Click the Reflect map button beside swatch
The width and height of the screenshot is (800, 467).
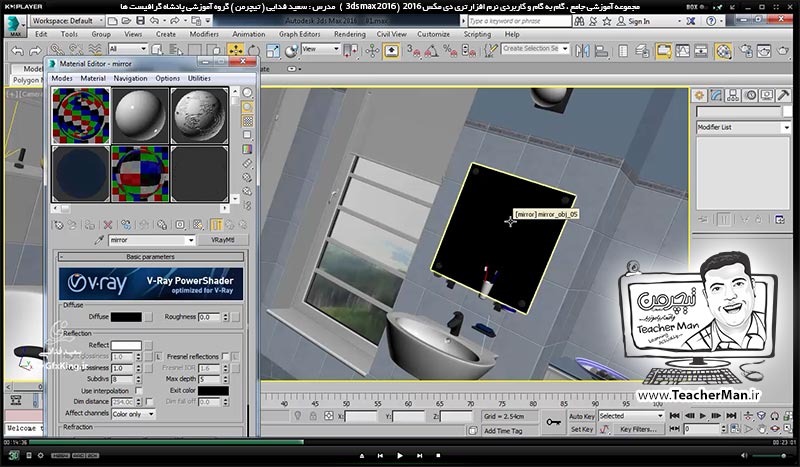coord(148,346)
